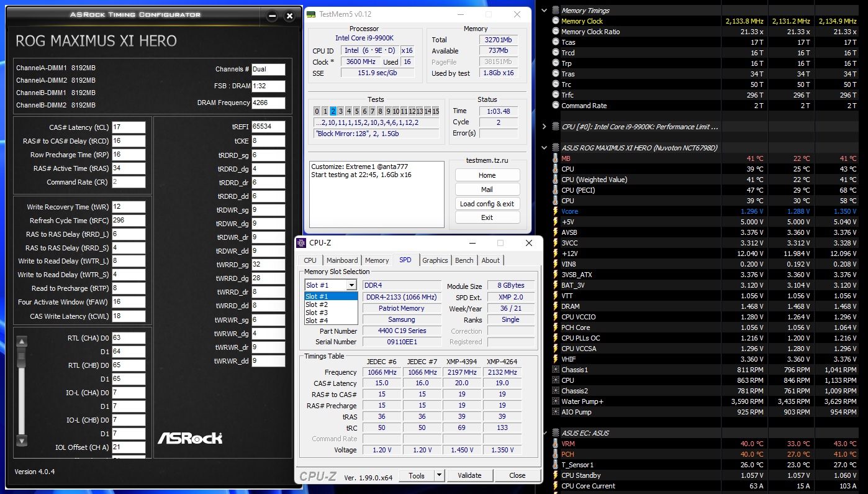This screenshot has height=494, width=868.
Task: Click the Mail button in TestMem5
Action: (x=487, y=190)
